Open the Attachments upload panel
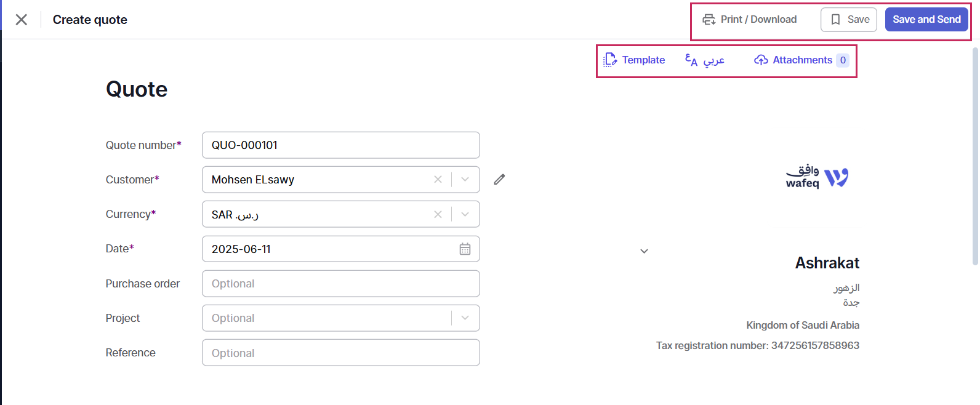This screenshot has width=980, height=405. [801, 60]
